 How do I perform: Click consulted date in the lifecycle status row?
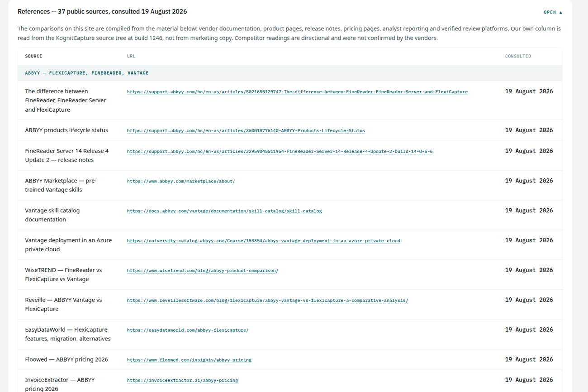[x=529, y=130]
